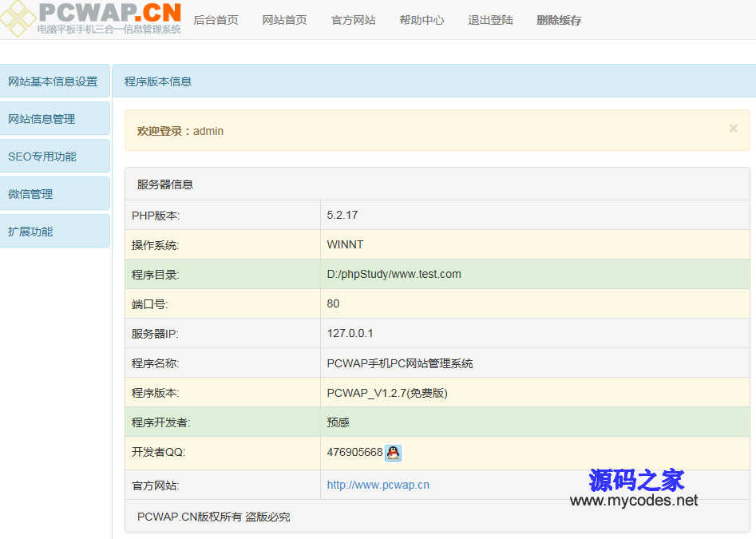This screenshot has height=539, width=756.
Task: Click the 程序目录 row label
Action: point(155,275)
